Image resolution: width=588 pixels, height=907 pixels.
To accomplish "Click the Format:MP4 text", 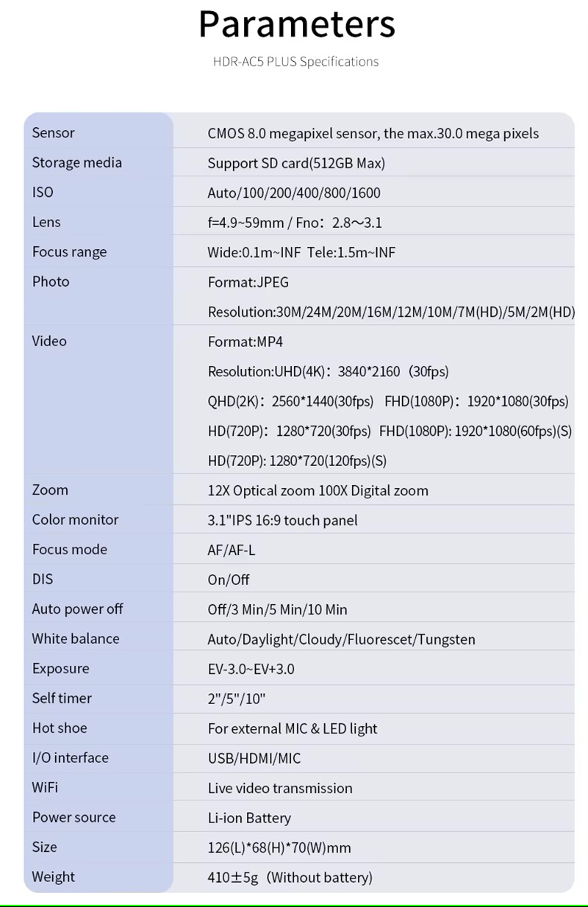I will click(245, 342).
